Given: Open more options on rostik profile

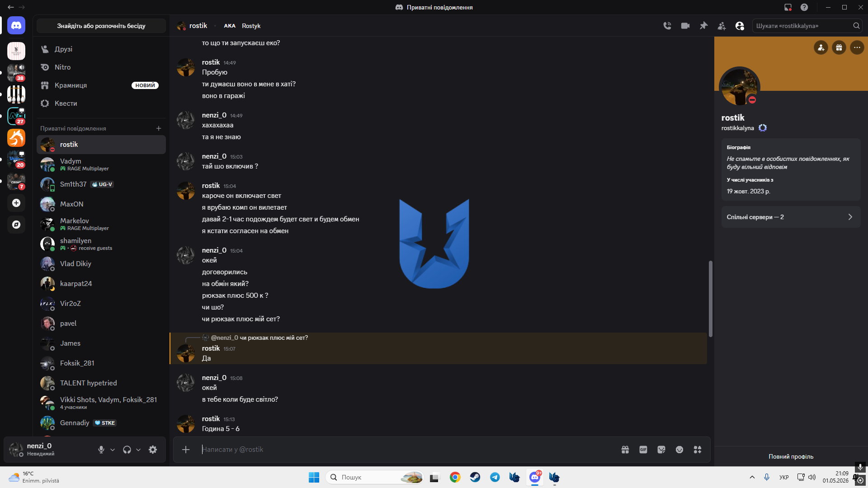Looking at the screenshot, I should 857,47.
